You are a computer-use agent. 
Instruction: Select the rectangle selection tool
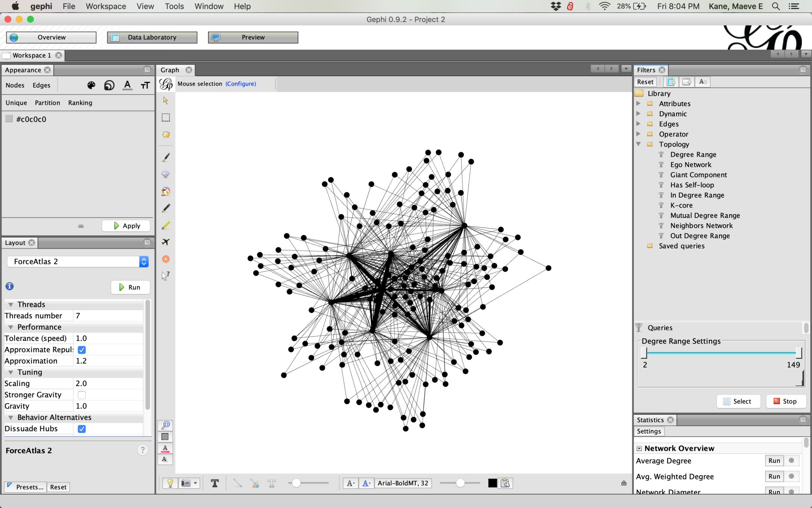[x=166, y=117]
